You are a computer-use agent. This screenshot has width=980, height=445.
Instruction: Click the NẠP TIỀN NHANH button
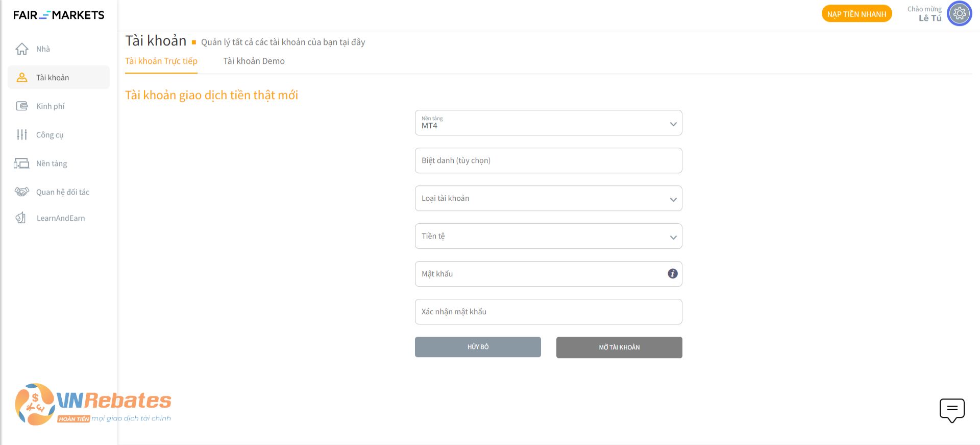(856, 14)
